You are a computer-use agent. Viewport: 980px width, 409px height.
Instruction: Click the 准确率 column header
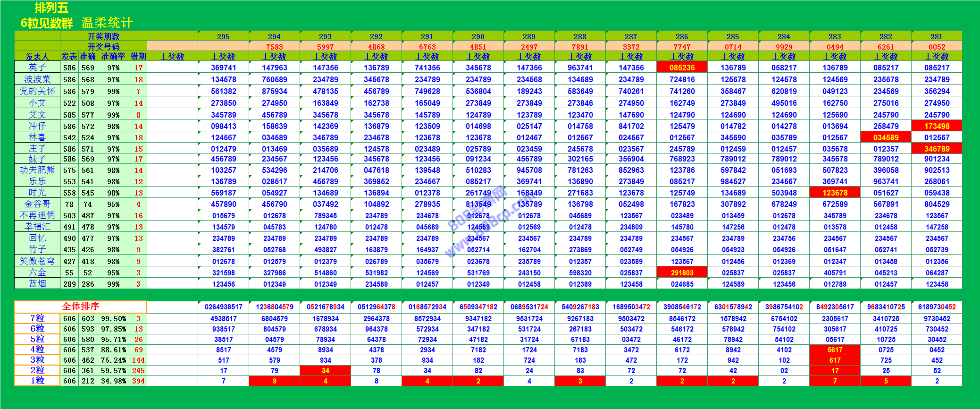[x=113, y=57]
